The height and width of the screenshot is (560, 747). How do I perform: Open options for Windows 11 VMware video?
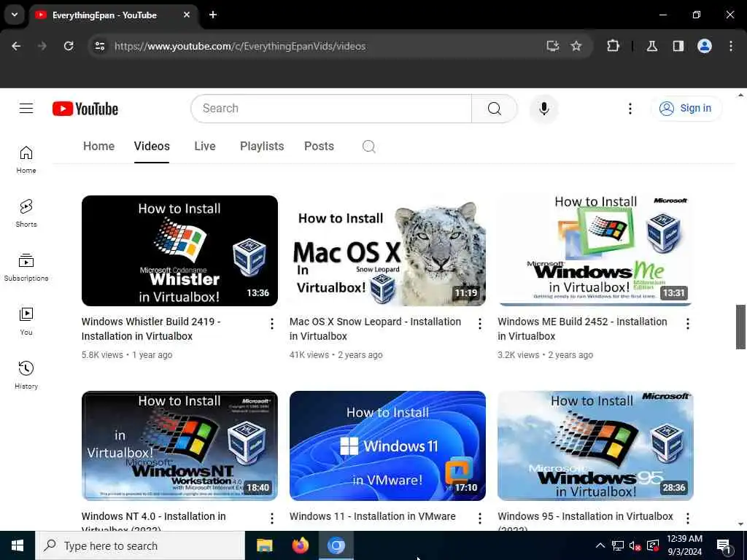[x=480, y=518]
